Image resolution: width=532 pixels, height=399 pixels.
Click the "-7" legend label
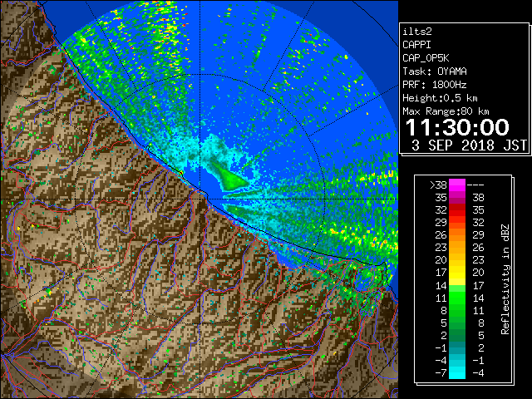(441, 373)
